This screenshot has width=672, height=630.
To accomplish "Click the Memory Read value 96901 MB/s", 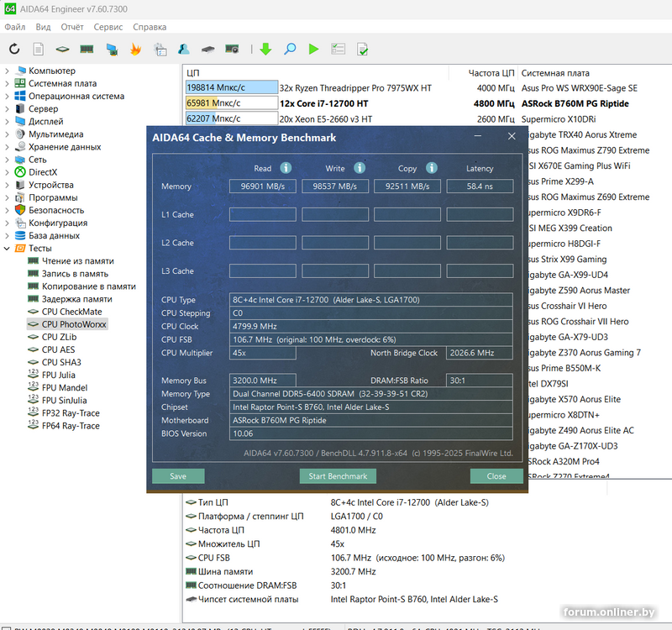I will click(x=263, y=186).
